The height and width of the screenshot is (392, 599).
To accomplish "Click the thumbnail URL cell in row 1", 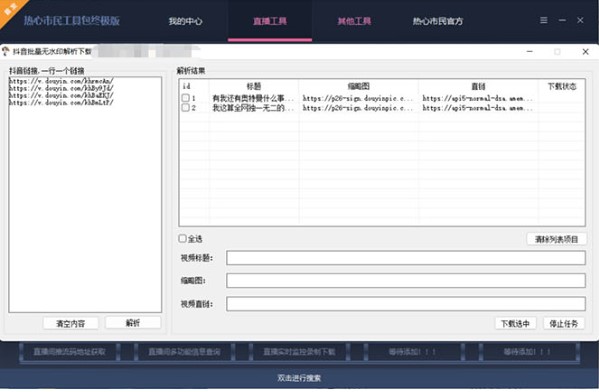I will pos(358,98).
